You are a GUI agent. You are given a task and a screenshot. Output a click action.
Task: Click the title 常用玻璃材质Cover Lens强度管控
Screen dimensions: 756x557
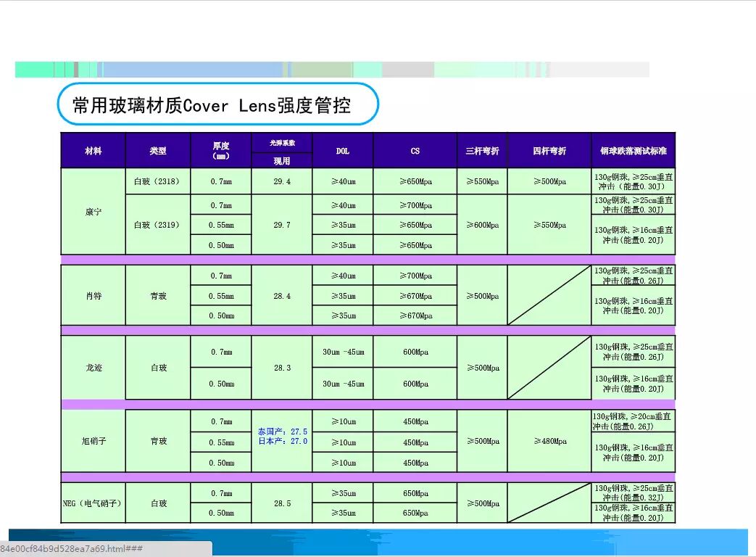211,105
